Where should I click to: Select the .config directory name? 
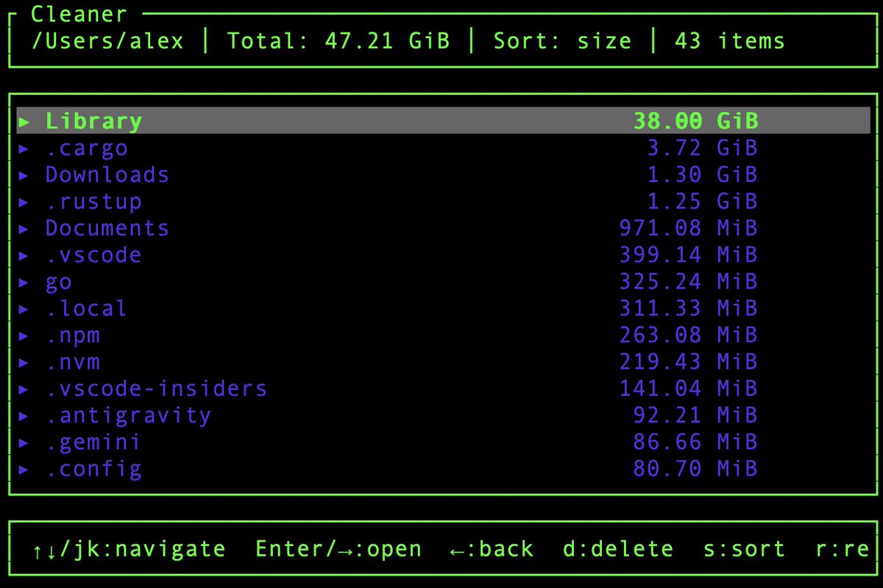[93, 469]
